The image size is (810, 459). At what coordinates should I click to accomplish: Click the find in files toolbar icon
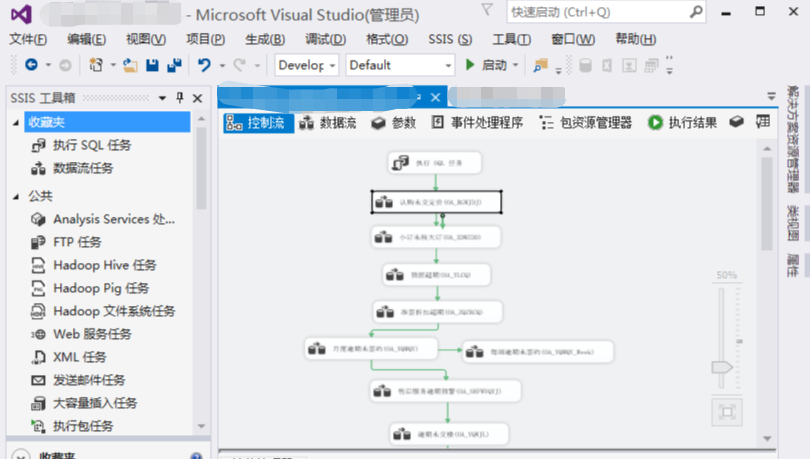click(x=540, y=66)
